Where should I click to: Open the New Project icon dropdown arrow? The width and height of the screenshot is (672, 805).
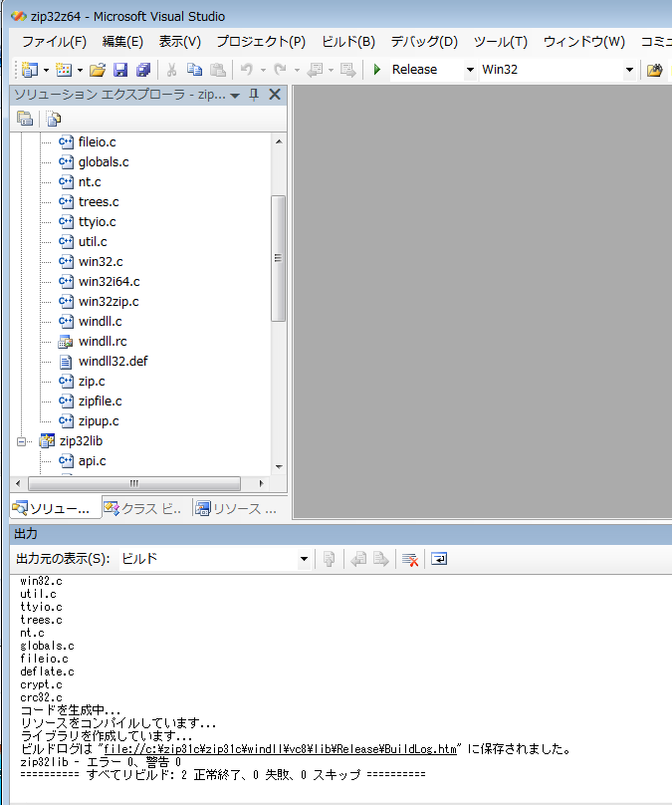[46, 71]
